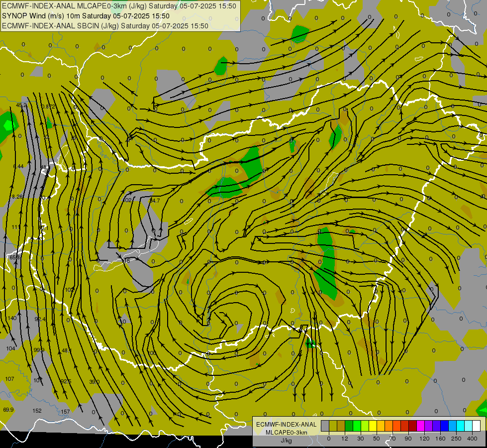This screenshot has width=487, height=448.
Task: Click the 157 value on the map
Action: [65, 412]
